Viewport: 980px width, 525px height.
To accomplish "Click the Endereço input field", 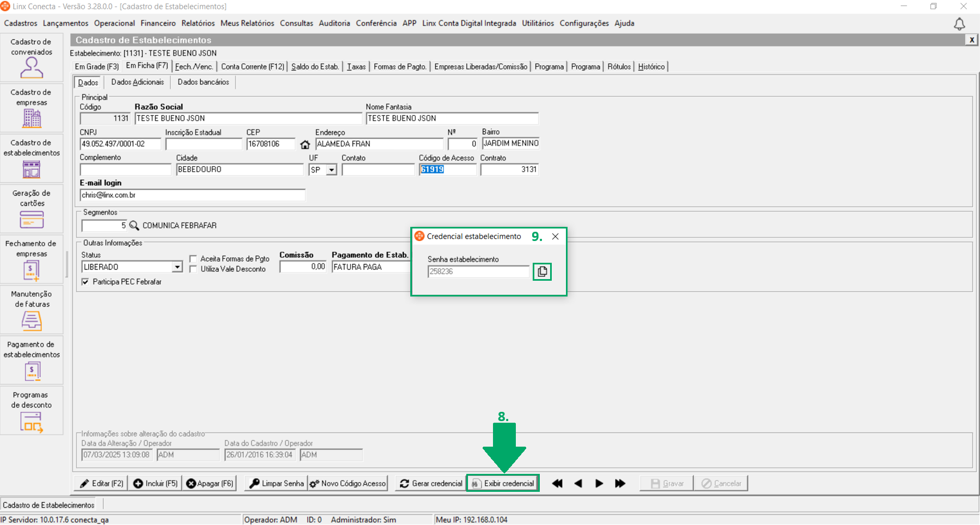I will click(379, 144).
